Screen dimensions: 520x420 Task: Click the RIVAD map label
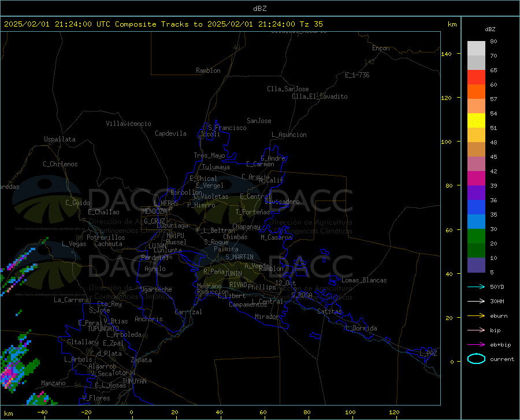point(238,285)
